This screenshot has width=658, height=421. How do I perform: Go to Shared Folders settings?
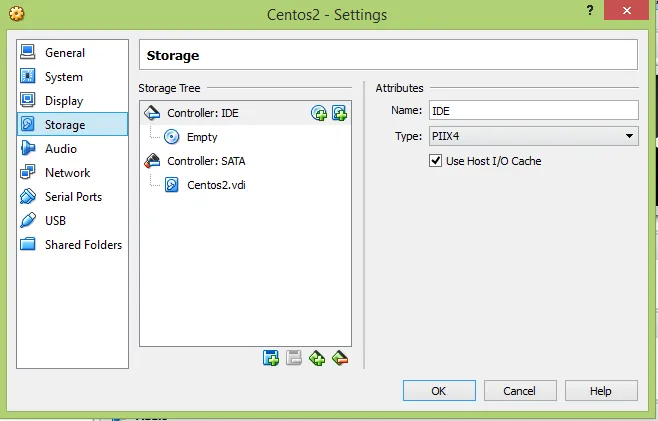pyautogui.click(x=83, y=245)
